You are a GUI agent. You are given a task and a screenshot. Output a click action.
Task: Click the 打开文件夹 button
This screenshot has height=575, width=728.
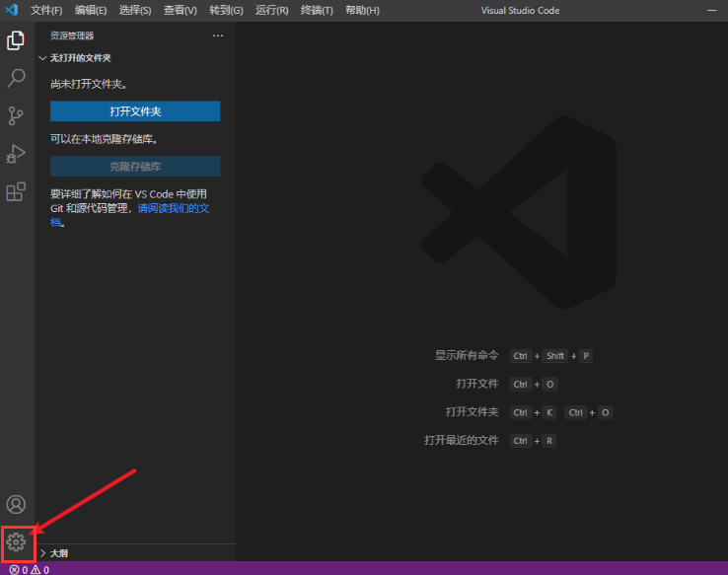coord(135,111)
